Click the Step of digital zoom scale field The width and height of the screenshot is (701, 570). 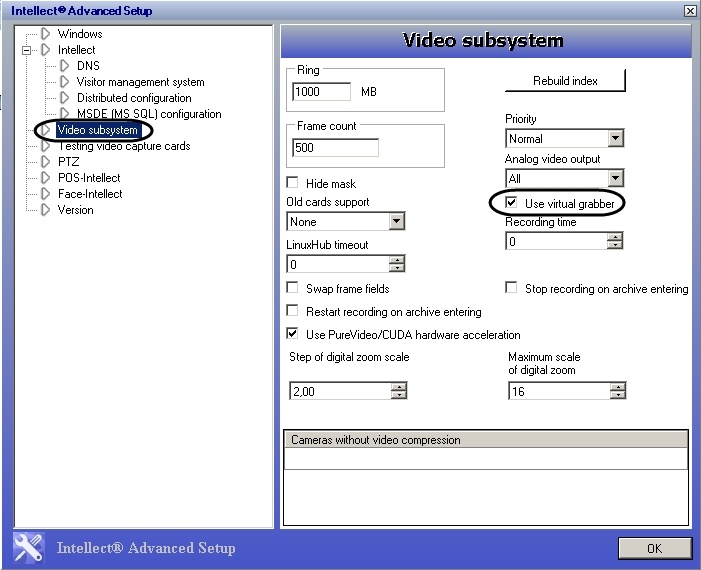pos(340,391)
